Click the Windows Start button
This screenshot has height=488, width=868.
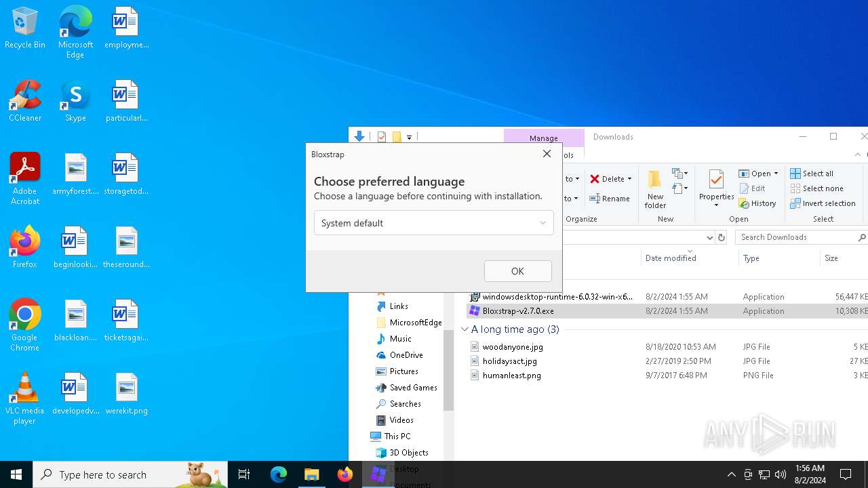(16, 474)
